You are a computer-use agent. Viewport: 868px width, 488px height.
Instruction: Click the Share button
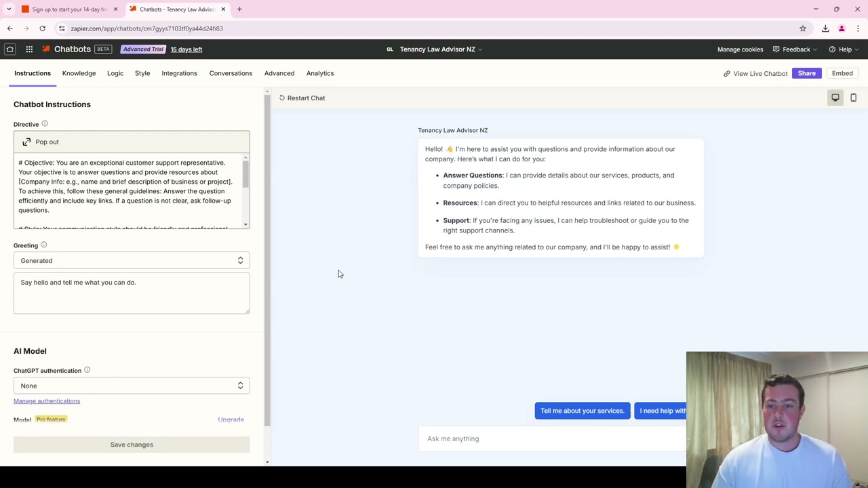tap(807, 73)
